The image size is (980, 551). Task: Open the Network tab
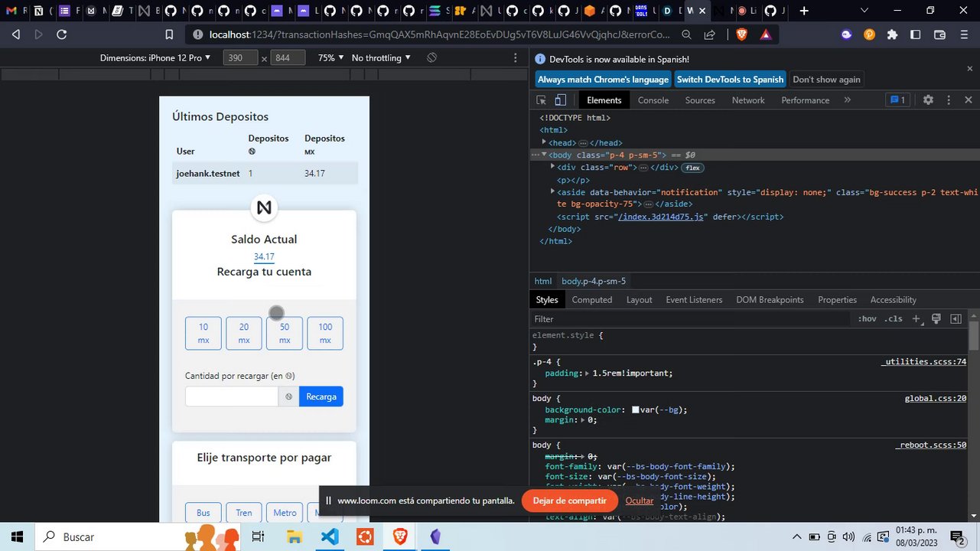tap(748, 100)
